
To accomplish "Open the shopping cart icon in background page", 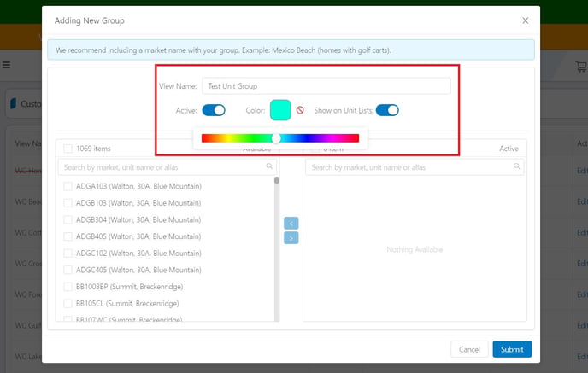I will (581, 67).
